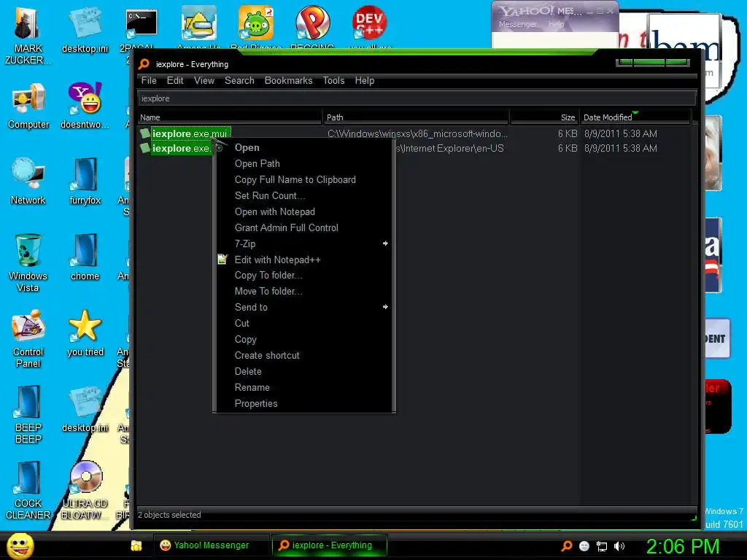747x560 pixels.
Task: Open the Yahoo smiley 'doesntwo...' desktop icon
Action: 85,98
